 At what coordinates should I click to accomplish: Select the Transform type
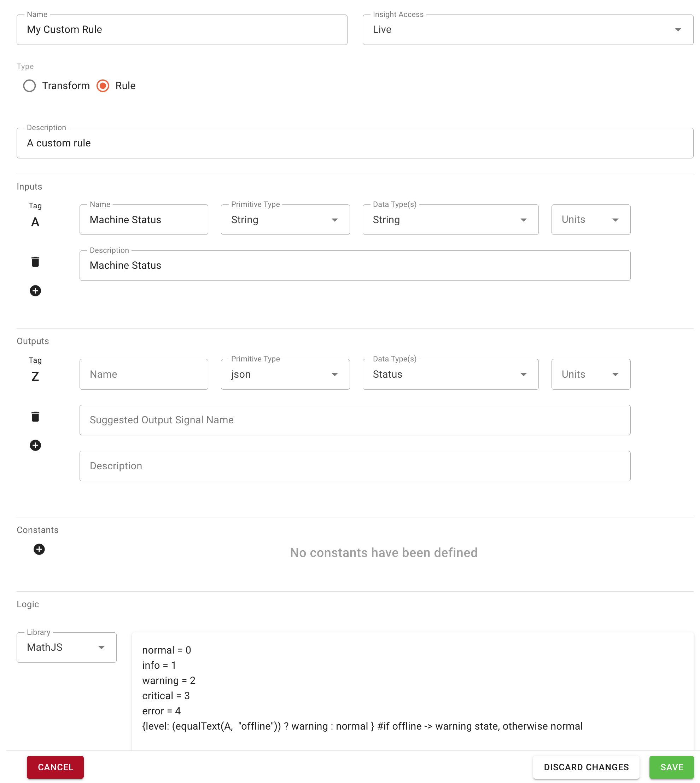coord(30,86)
